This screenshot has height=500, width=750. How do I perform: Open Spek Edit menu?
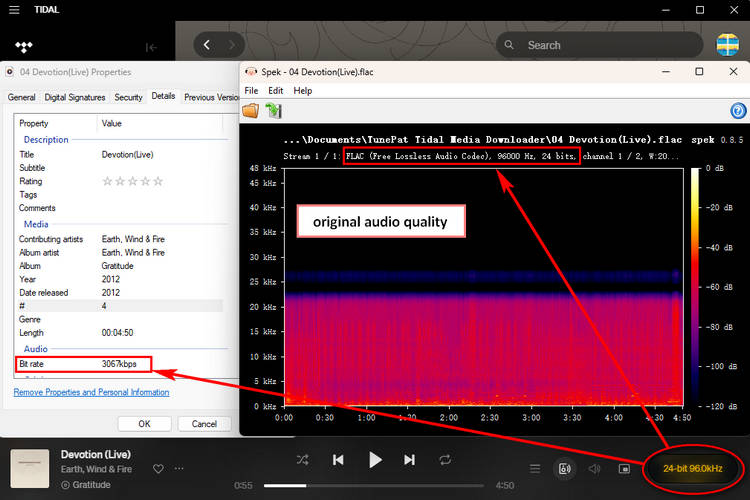pos(276,90)
